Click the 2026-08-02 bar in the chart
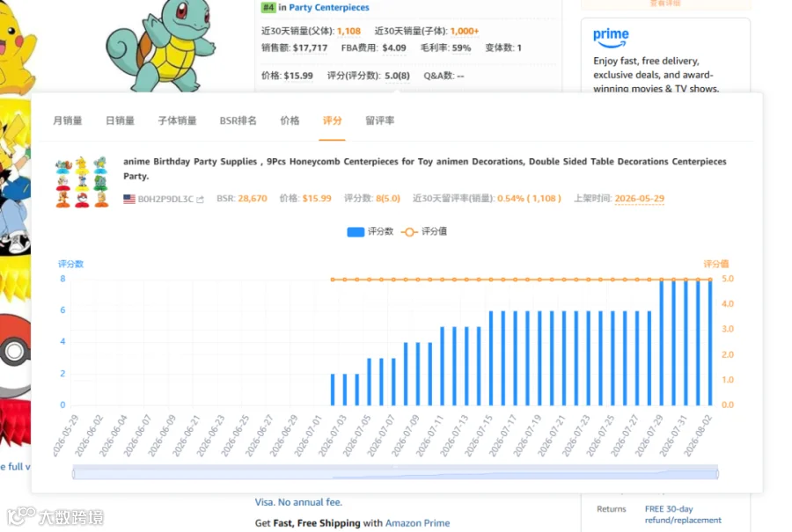 tap(710, 342)
